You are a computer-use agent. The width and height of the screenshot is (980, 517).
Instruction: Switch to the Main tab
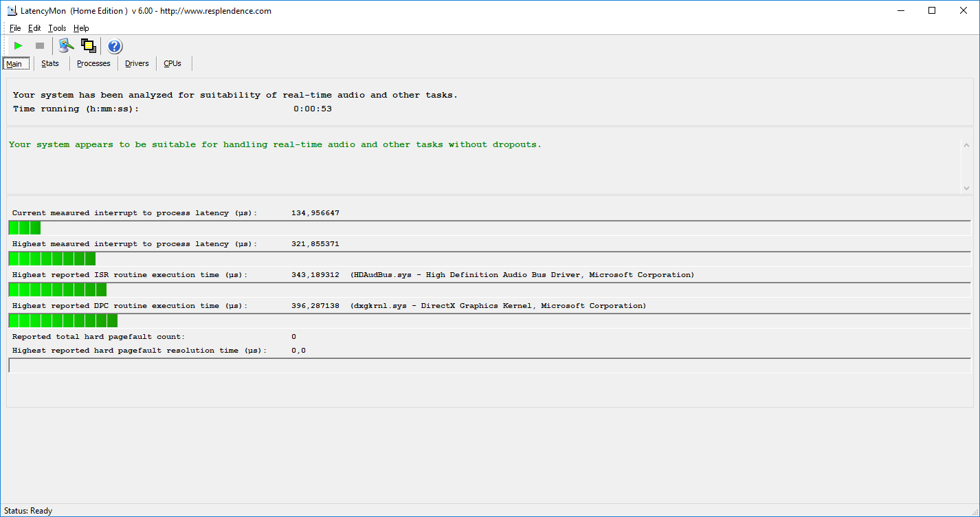click(14, 64)
